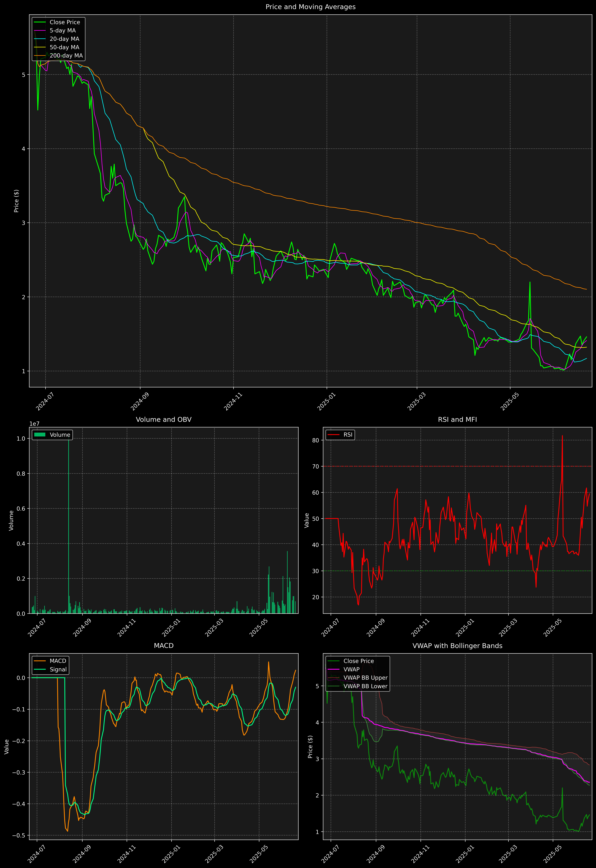Click the 'VWAP BB Upper' legend label
Viewport: 596px width, 868px height.
click(366, 678)
